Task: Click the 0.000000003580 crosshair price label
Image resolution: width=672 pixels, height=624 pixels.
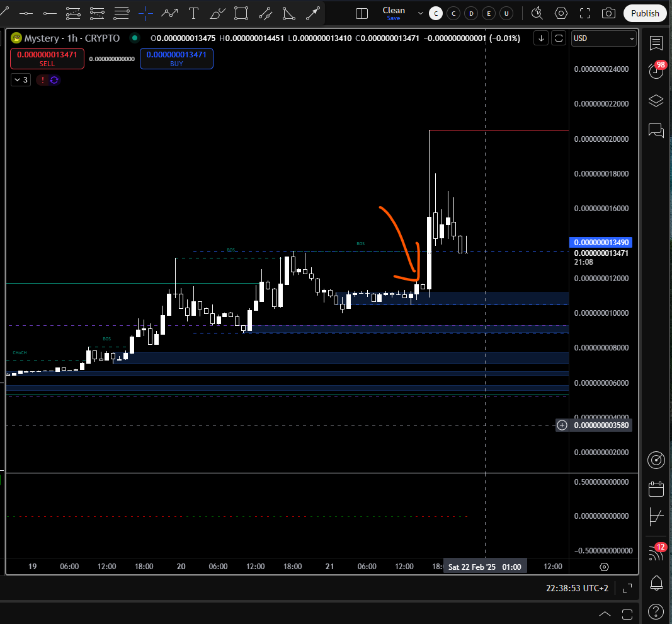Action: (x=601, y=425)
